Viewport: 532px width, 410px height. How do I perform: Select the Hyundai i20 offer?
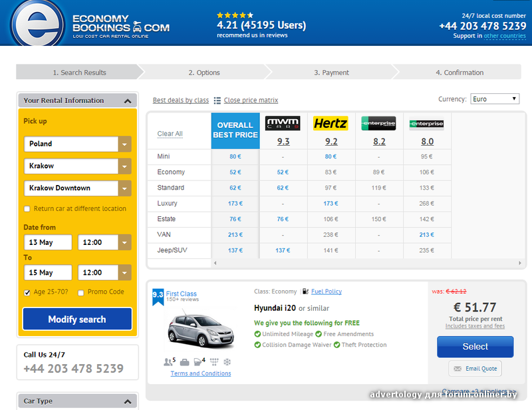click(x=475, y=347)
